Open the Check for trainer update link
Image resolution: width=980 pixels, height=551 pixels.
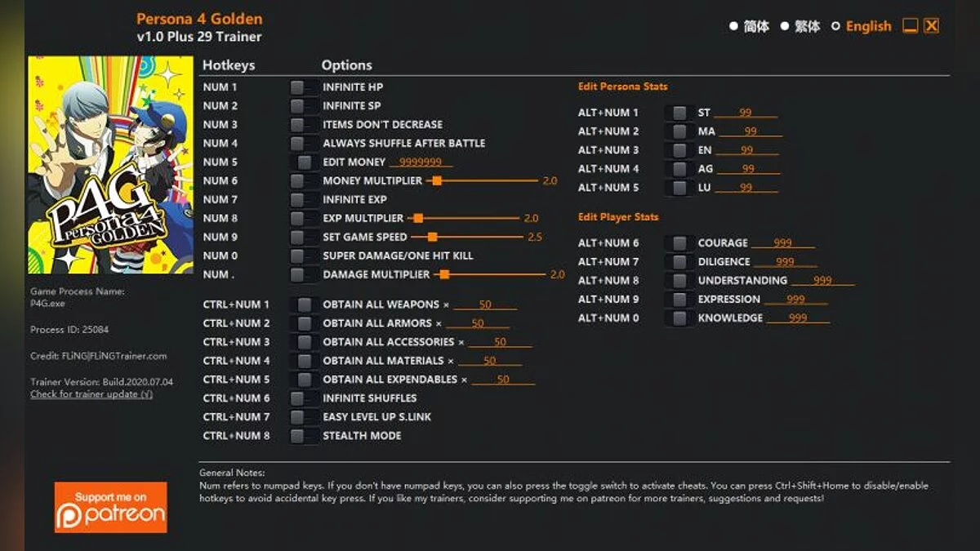point(91,394)
